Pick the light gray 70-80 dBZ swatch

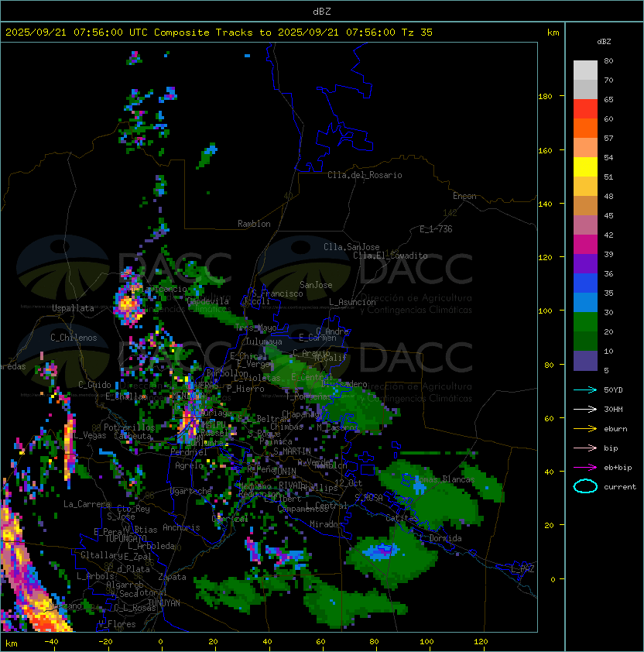[585, 70]
